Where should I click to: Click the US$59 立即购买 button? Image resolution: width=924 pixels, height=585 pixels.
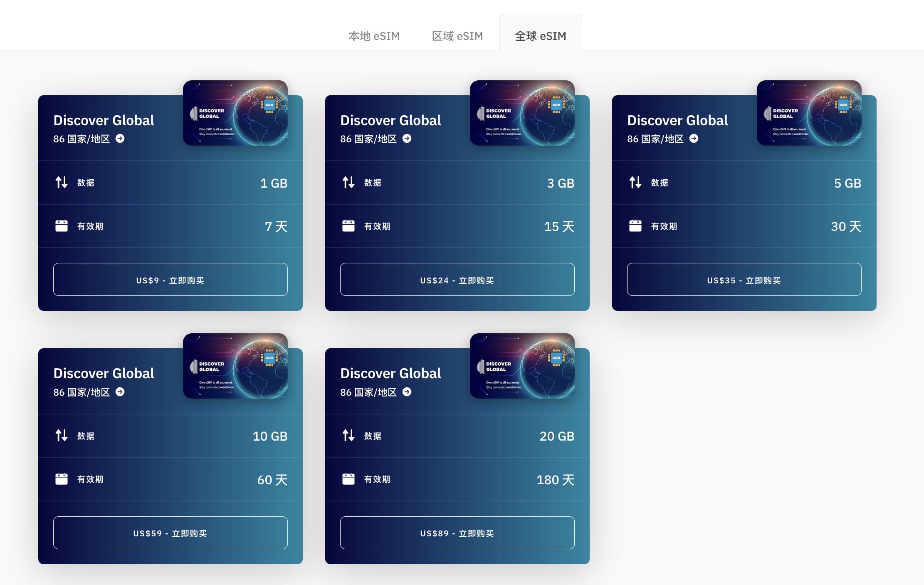[170, 533]
